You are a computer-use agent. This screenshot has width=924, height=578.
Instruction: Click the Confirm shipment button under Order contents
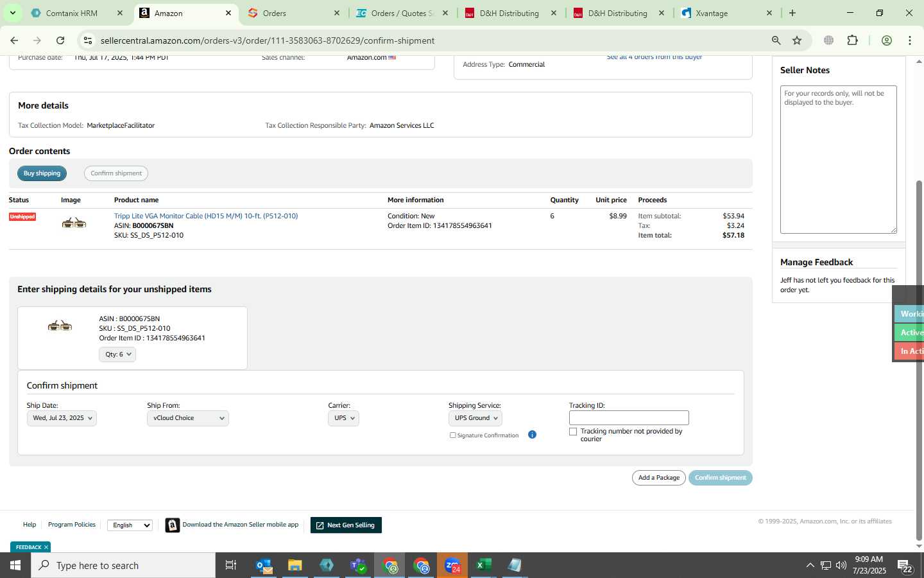[116, 173]
